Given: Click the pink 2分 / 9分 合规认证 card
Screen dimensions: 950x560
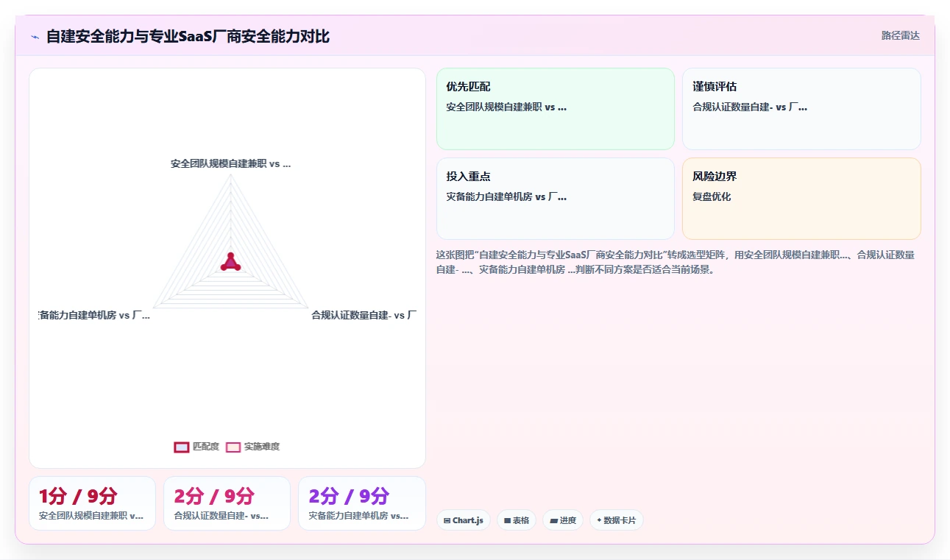Looking at the screenshot, I should tap(227, 503).
